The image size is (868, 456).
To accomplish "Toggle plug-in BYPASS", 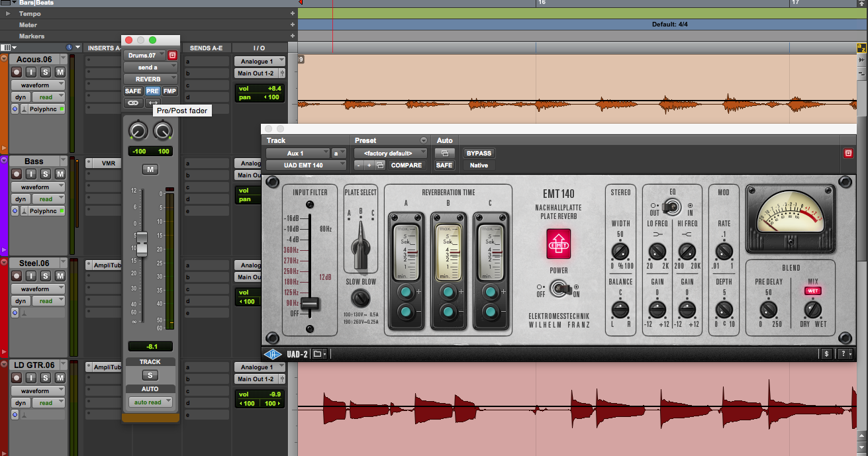I will [479, 153].
